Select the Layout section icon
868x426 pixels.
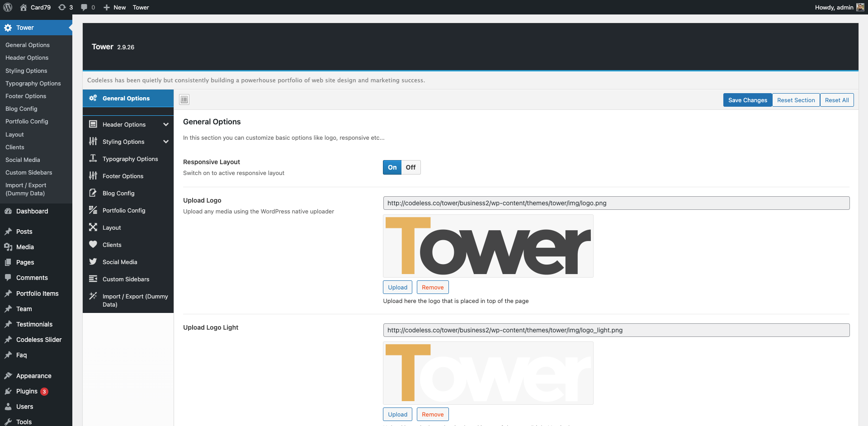pyautogui.click(x=93, y=227)
